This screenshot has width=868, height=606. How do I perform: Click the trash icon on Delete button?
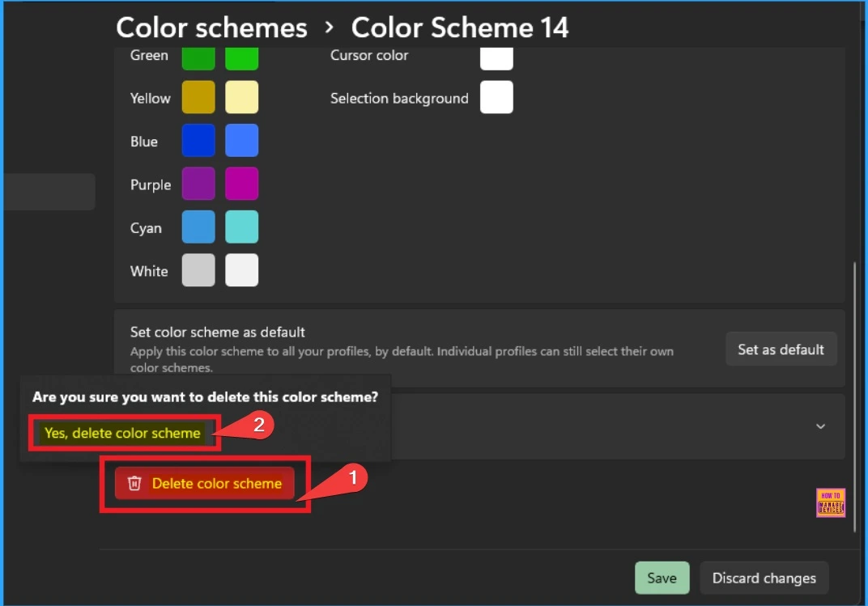[x=134, y=484]
